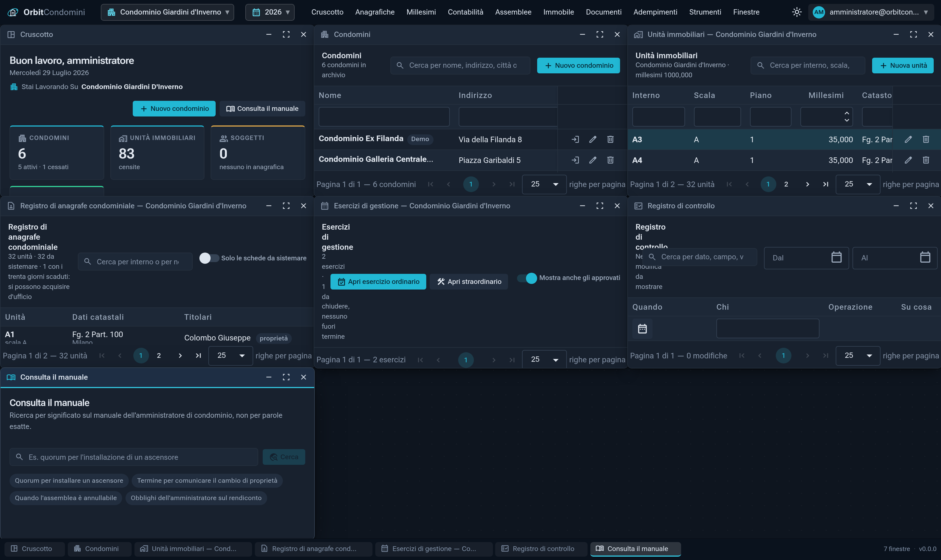
Task: Open Condominio Ex Filanda enter icon
Action: (x=575, y=139)
